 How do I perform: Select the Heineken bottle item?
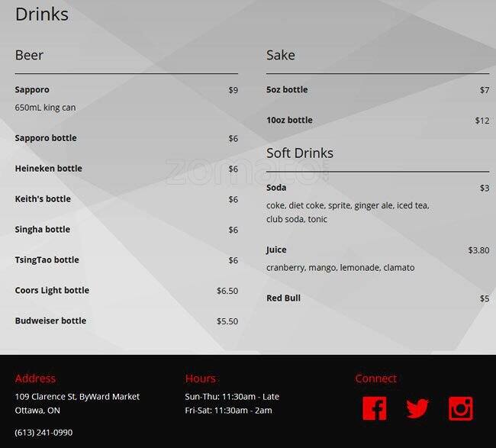(x=48, y=169)
